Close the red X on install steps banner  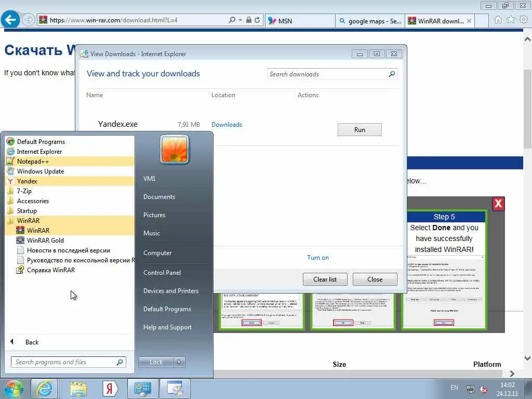click(498, 204)
